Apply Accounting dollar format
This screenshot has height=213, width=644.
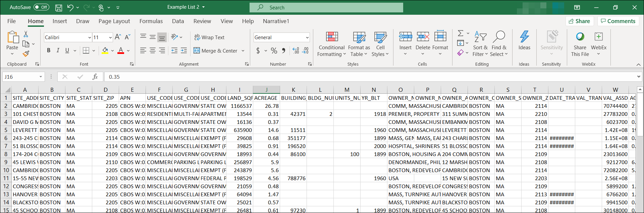click(258, 51)
